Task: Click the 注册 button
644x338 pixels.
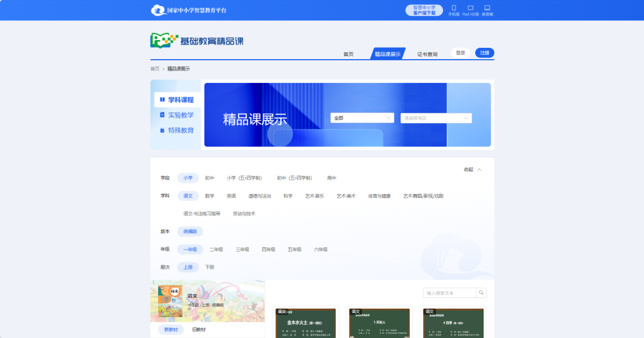Action: (x=485, y=53)
